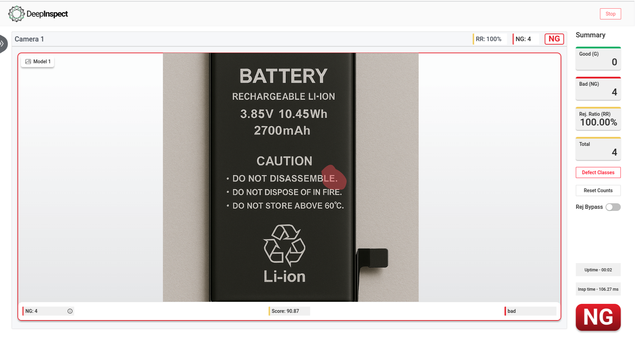Screen dimensions: 640x364
Task: Click the DeepInspect logo icon
Action: click(x=16, y=14)
